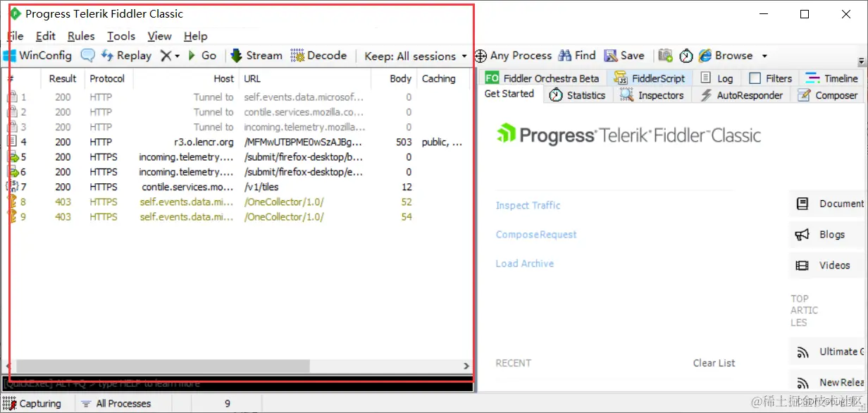The image size is (868, 413).
Task: Open the Inspectors tab
Action: (652, 95)
